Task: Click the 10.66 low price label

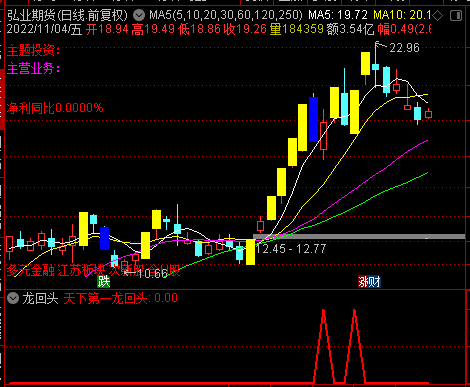Action: 152,274
